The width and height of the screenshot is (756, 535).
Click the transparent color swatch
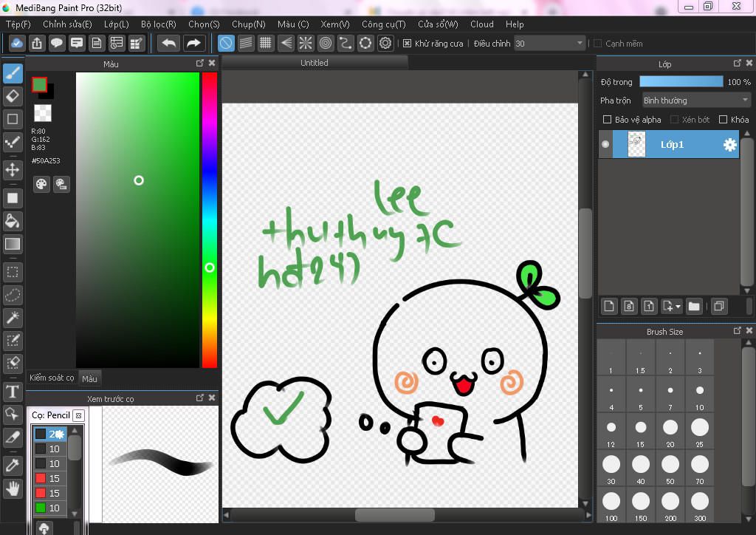[x=43, y=113]
